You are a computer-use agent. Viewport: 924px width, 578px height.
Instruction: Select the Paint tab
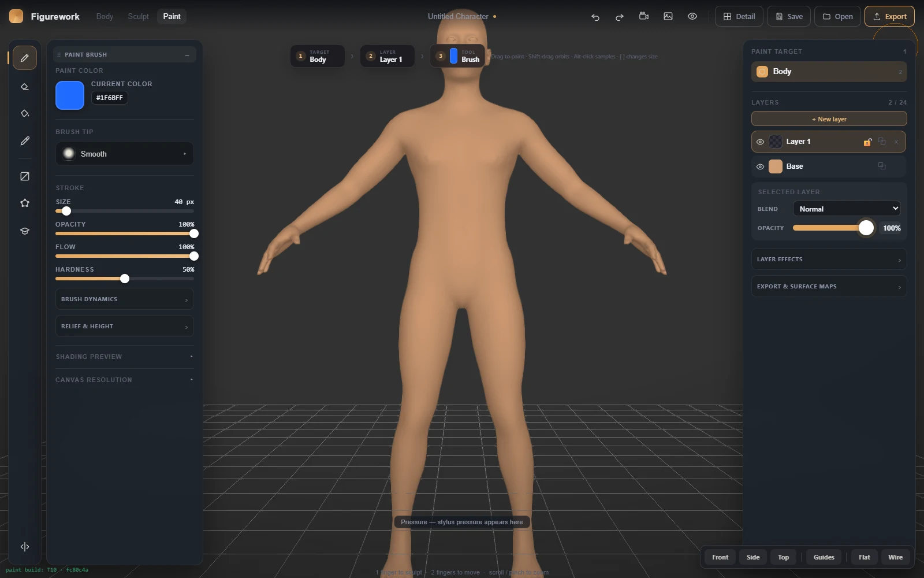point(172,16)
